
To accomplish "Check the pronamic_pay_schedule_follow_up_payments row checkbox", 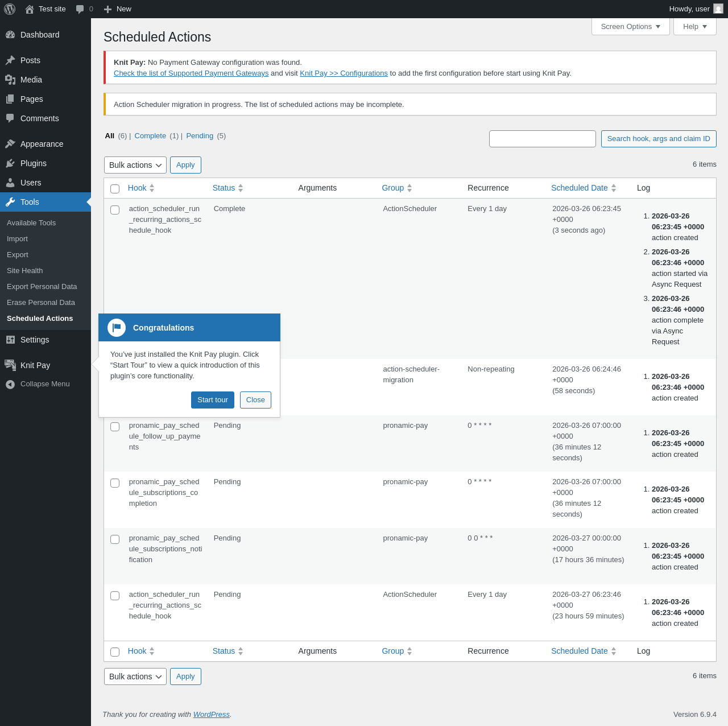I will [x=115, y=427].
